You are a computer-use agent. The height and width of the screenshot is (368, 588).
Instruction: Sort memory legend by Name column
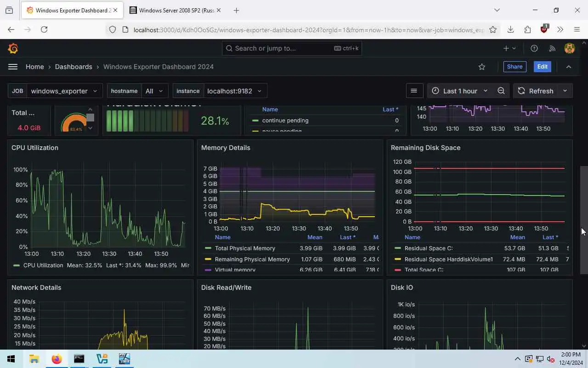223,237
